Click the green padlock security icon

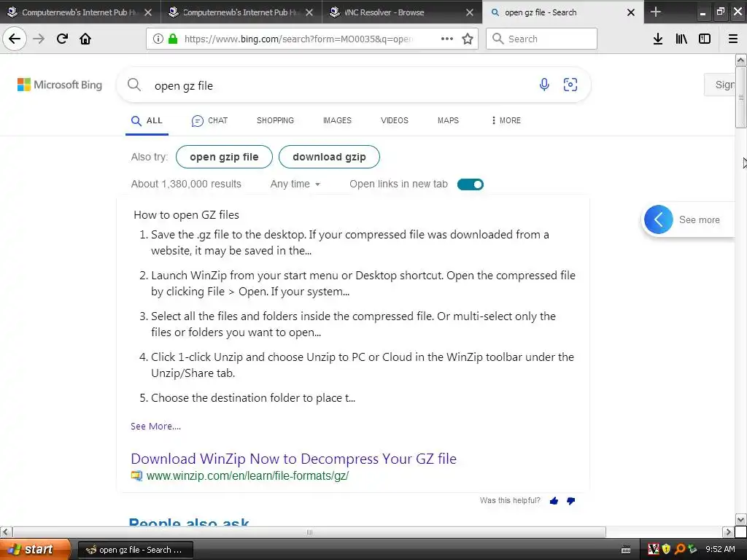[172, 39]
